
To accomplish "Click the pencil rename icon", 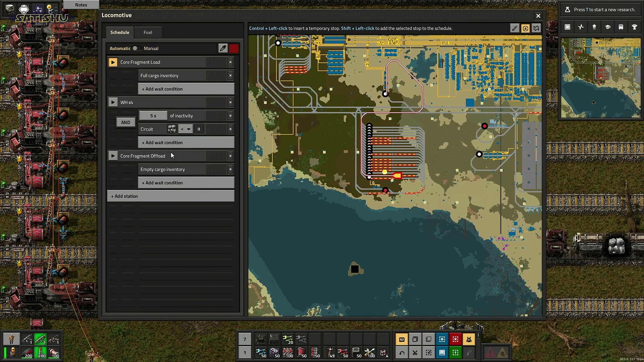I will click(223, 48).
